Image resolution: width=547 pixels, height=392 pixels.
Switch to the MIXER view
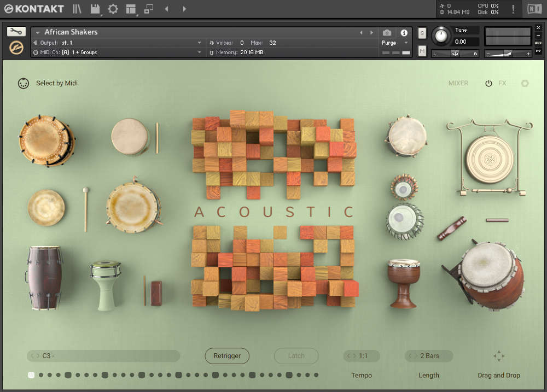tap(458, 83)
